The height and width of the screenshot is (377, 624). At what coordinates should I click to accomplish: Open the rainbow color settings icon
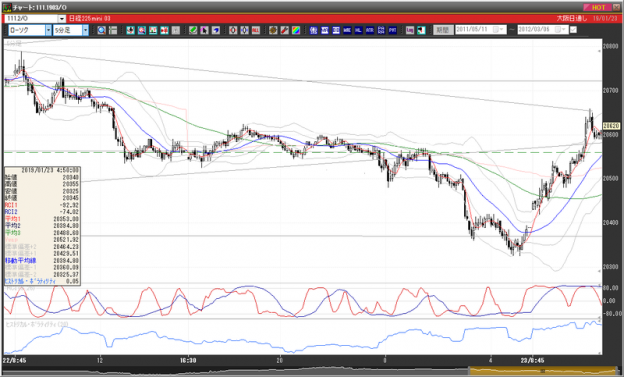(x=296, y=30)
